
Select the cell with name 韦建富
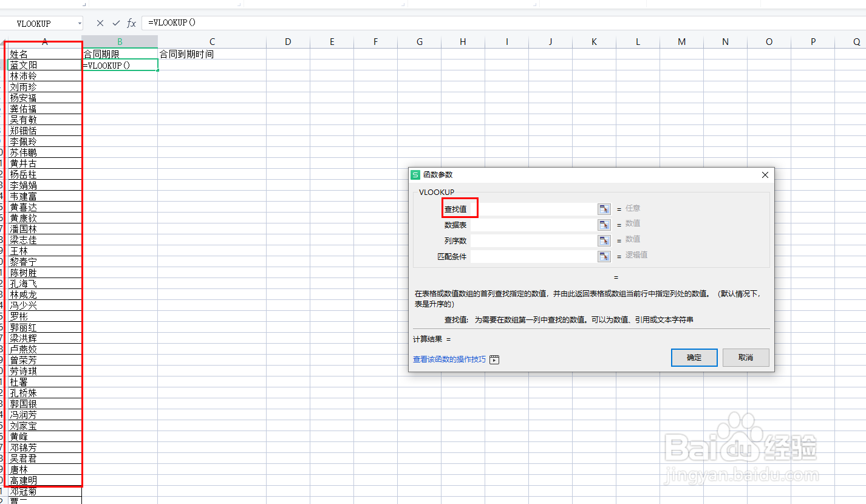coord(44,196)
